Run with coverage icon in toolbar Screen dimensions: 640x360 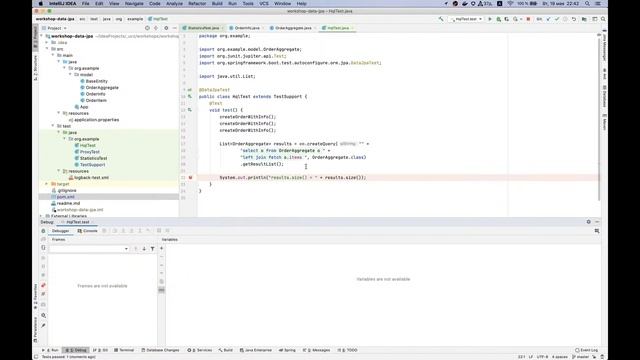point(507,19)
